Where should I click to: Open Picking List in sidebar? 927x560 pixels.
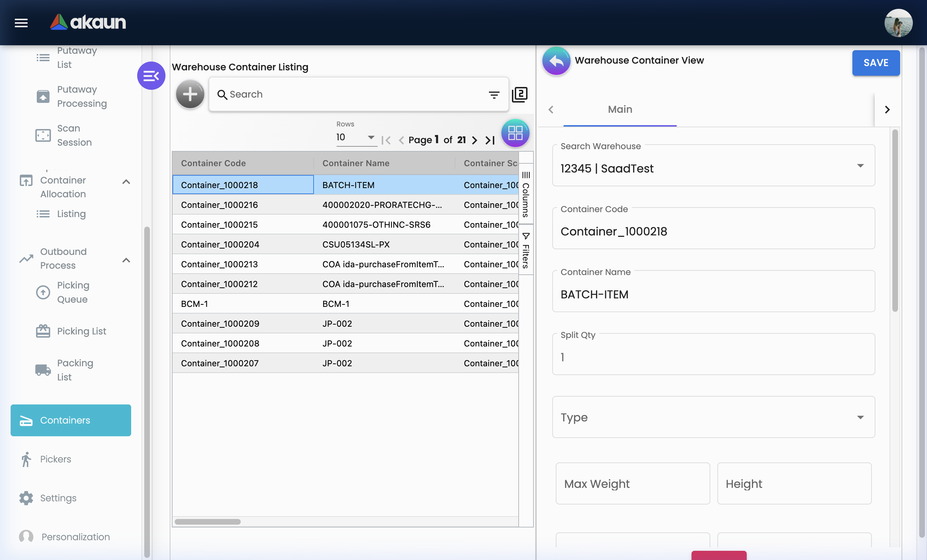pos(81,331)
